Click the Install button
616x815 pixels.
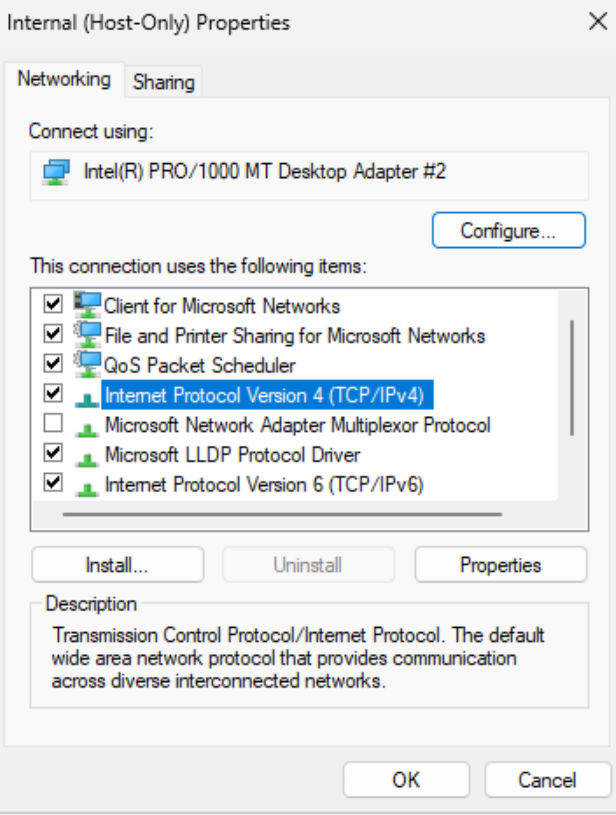point(117,565)
